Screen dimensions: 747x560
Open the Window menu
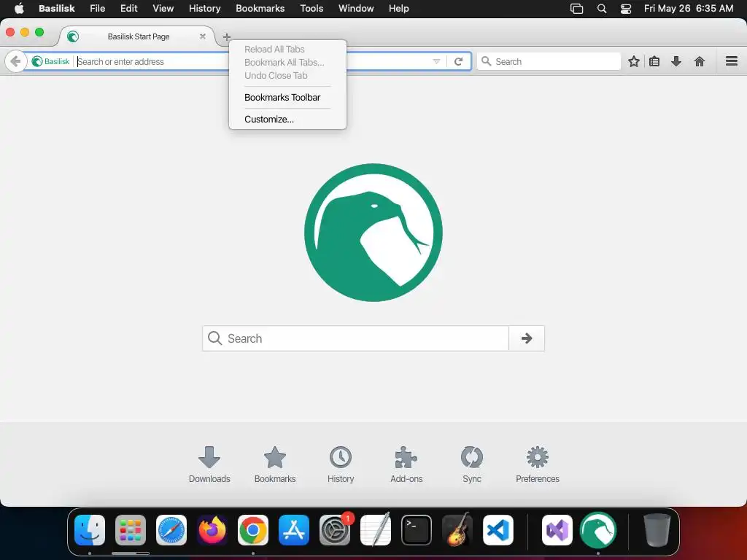[x=356, y=9]
